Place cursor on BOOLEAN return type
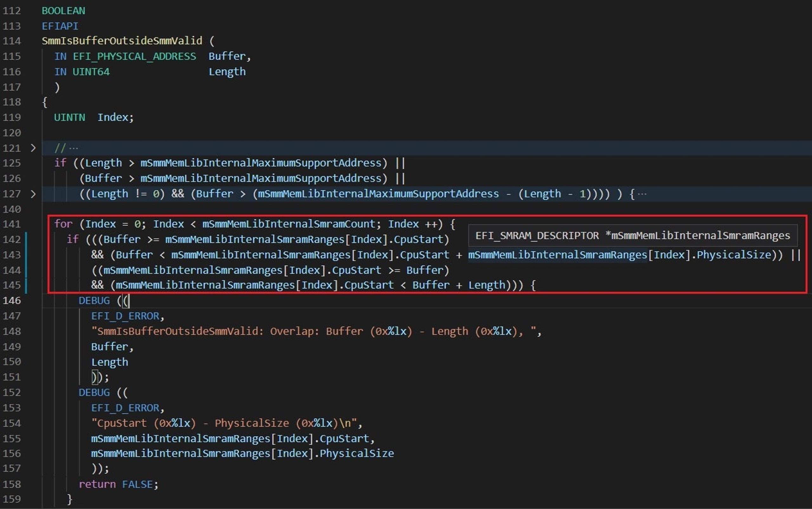This screenshot has width=812, height=509. 64,11
